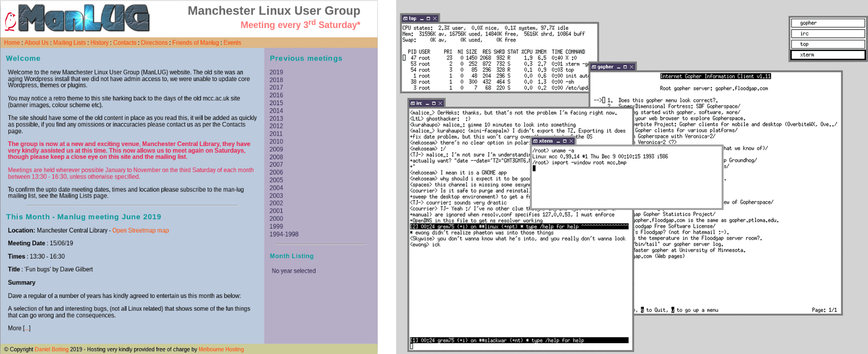Select gopher in the window list
The width and height of the screenshot is (868, 354).
[828, 23]
